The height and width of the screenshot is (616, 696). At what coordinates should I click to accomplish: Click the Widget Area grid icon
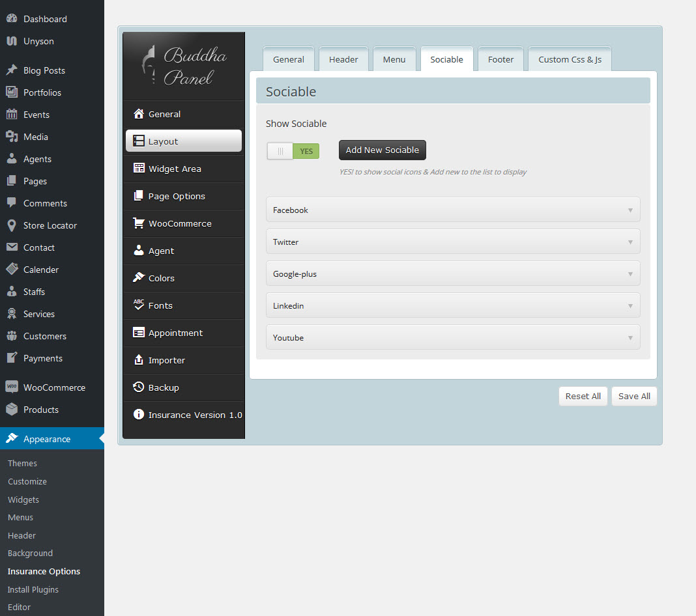[139, 168]
